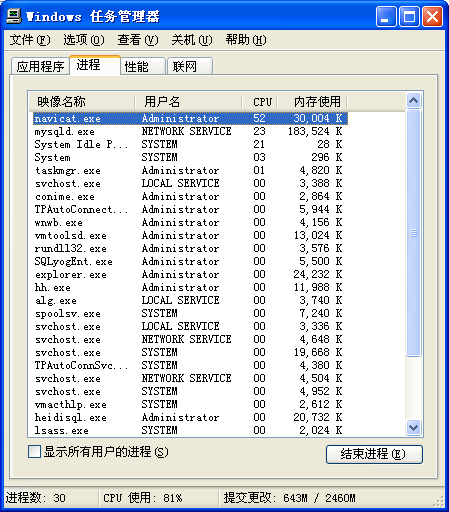The height and width of the screenshot is (512, 449).
Task: Toggle 显示所有用户的进程 checkbox
Action: pos(34,452)
